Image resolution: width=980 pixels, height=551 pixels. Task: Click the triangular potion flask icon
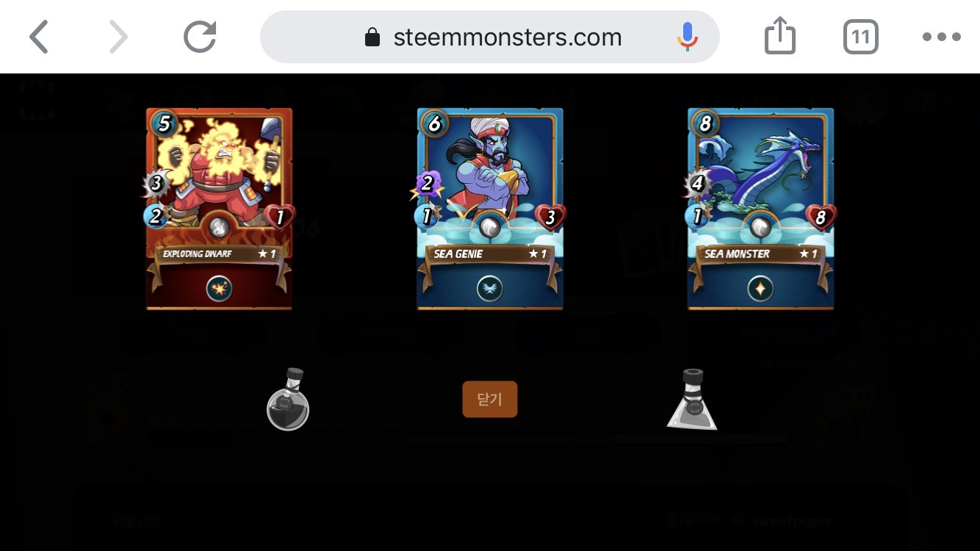click(x=692, y=399)
